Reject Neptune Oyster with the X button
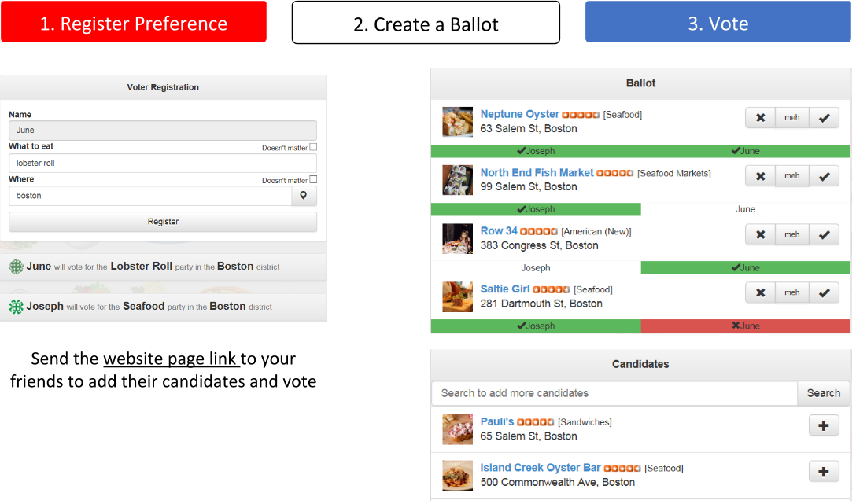This screenshot has height=504, width=856. coord(760,118)
